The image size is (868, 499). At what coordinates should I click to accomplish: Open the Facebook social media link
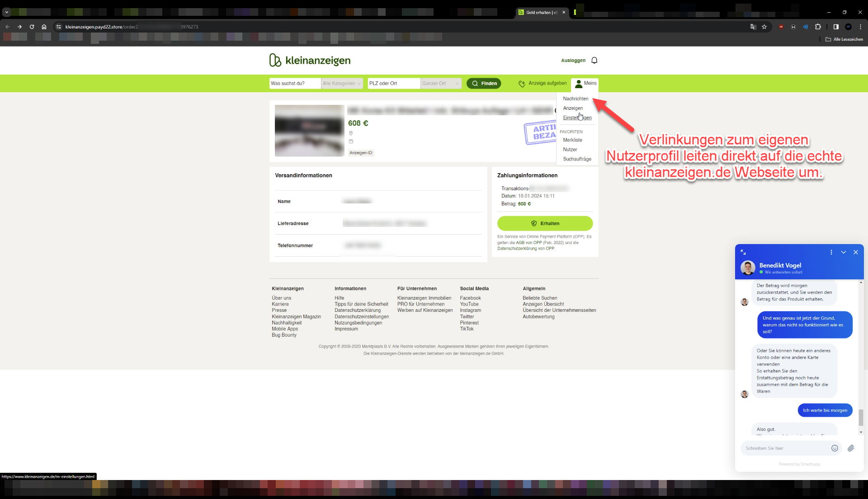(x=470, y=298)
